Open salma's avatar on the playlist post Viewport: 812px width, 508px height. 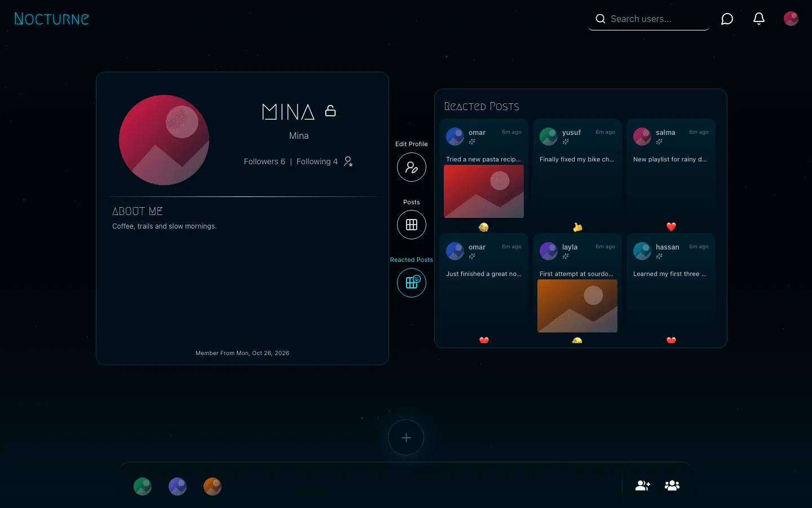click(642, 137)
